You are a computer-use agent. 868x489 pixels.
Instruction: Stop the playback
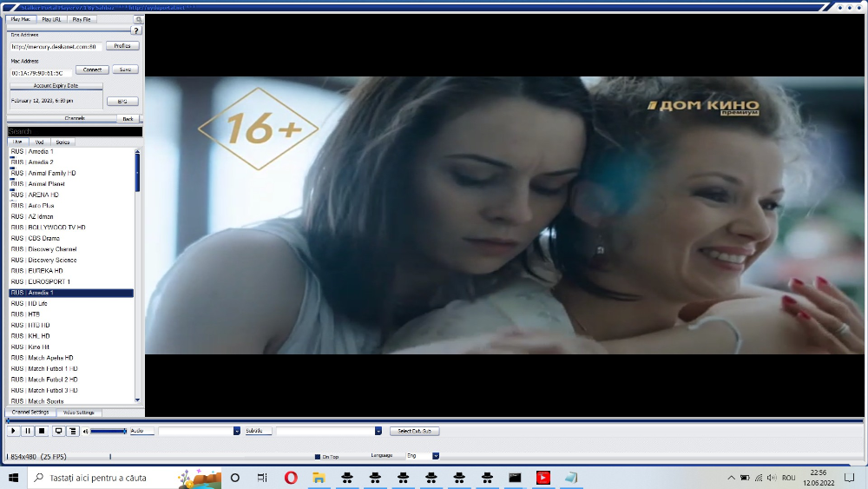(x=42, y=431)
